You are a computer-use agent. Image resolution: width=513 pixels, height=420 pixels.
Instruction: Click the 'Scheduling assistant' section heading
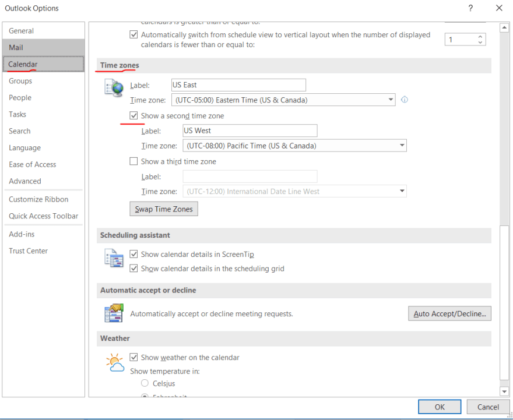pyautogui.click(x=135, y=235)
